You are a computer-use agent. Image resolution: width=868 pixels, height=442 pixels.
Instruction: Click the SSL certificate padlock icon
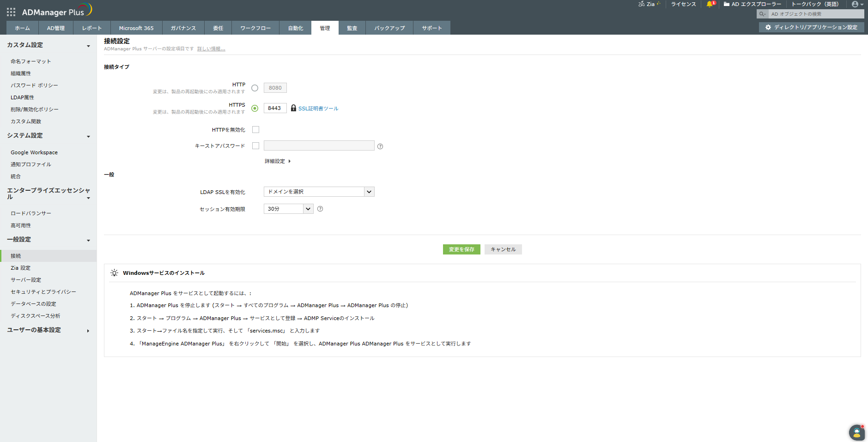(293, 108)
